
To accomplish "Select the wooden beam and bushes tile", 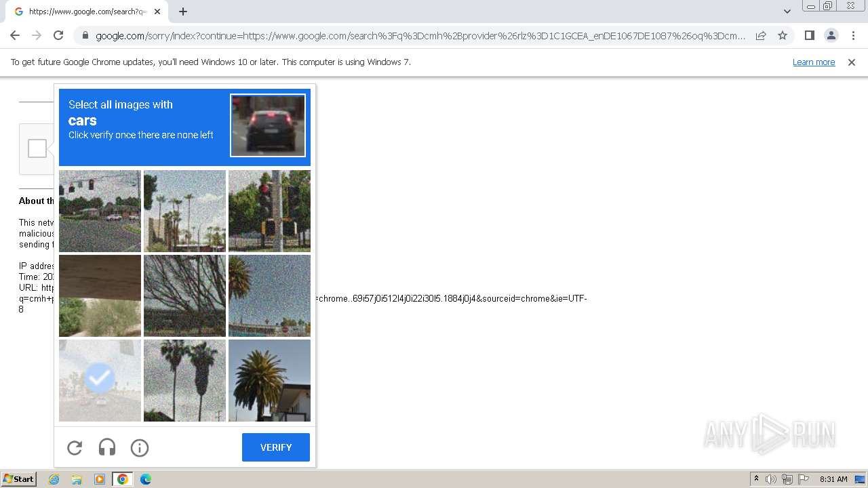I will click(100, 296).
